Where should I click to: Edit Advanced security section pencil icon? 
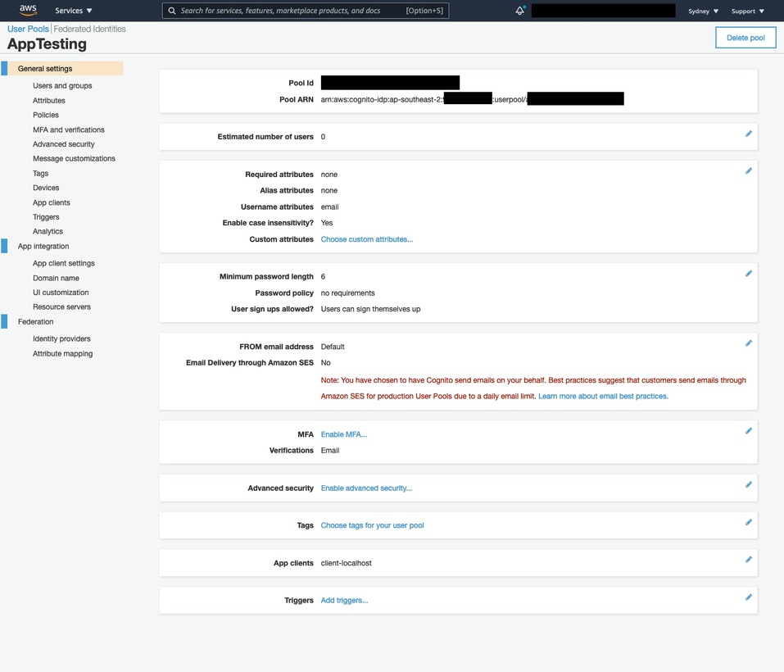coord(748,484)
